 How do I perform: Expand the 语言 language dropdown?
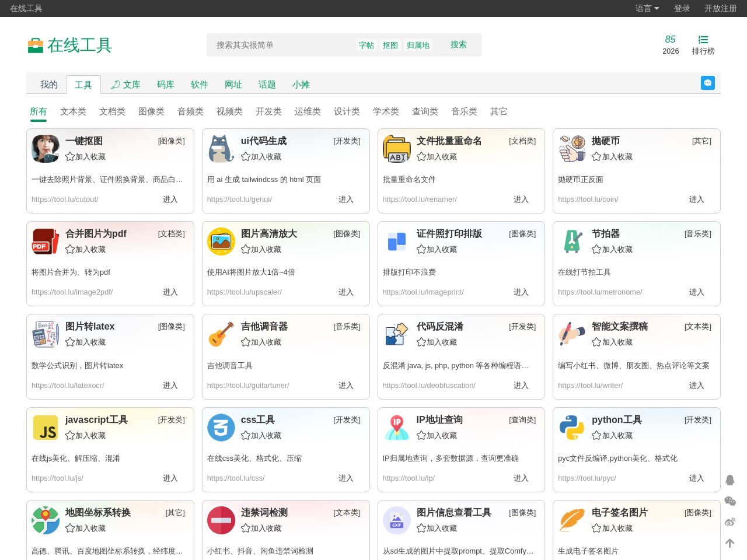pyautogui.click(x=647, y=8)
